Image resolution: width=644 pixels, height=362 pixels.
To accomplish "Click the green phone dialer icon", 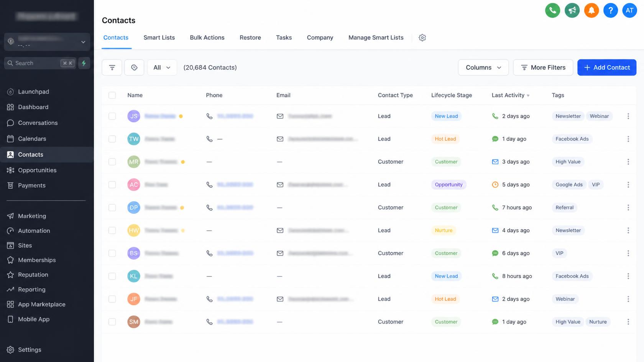I will 552,10.
